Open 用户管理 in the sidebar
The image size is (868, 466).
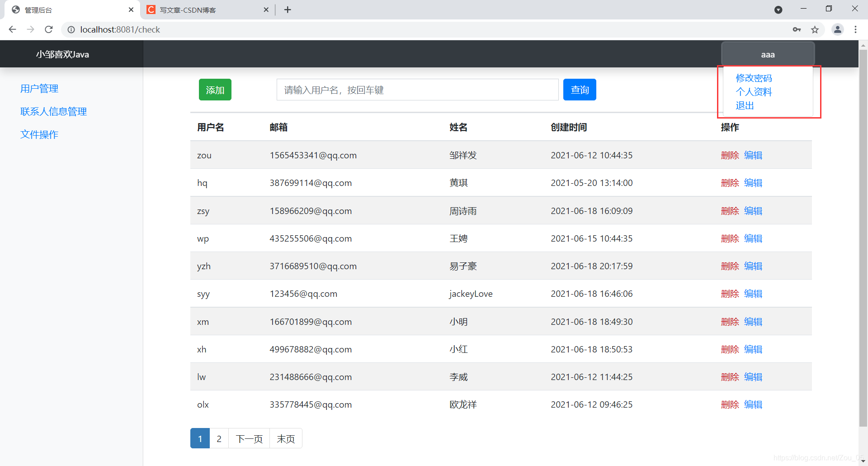point(39,89)
